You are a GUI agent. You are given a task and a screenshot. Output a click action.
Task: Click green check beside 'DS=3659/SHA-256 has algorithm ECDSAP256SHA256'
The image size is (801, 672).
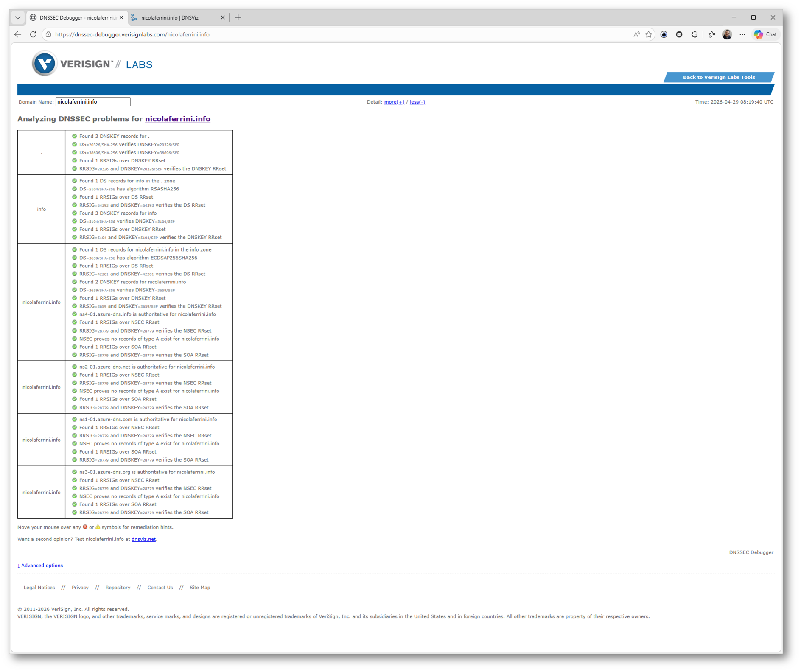click(74, 258)
